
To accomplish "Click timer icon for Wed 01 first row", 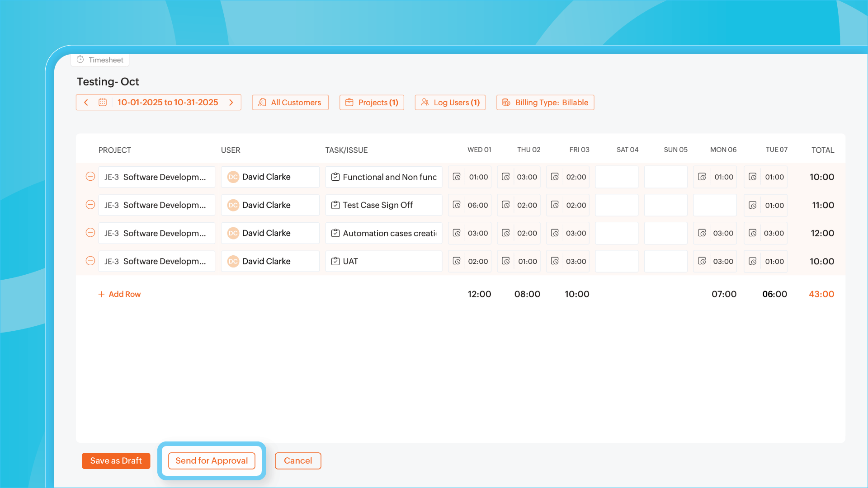I will [457, 177].
